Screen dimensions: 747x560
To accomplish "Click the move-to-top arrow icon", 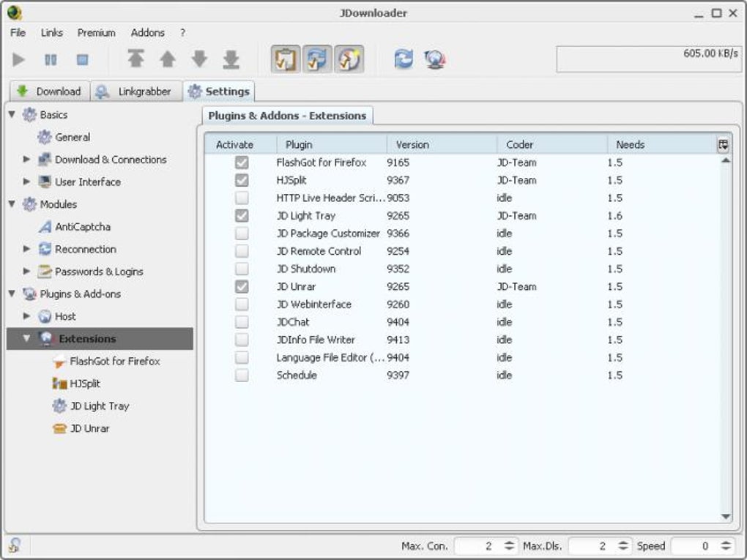I will point(135,59).
